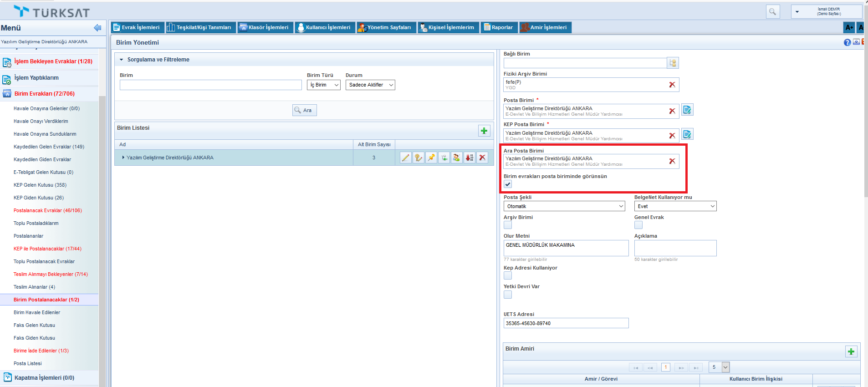Click the edit icon next to Posta Birimi
Image resolution: width=868 pixels, height=387 pixels.
[687, 110]
